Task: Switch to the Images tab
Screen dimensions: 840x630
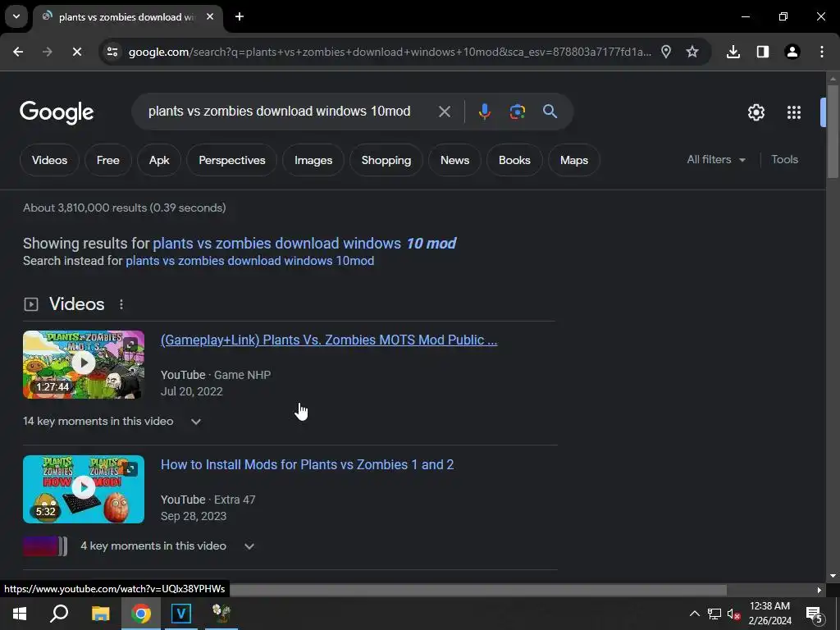Action: [313, 160]
